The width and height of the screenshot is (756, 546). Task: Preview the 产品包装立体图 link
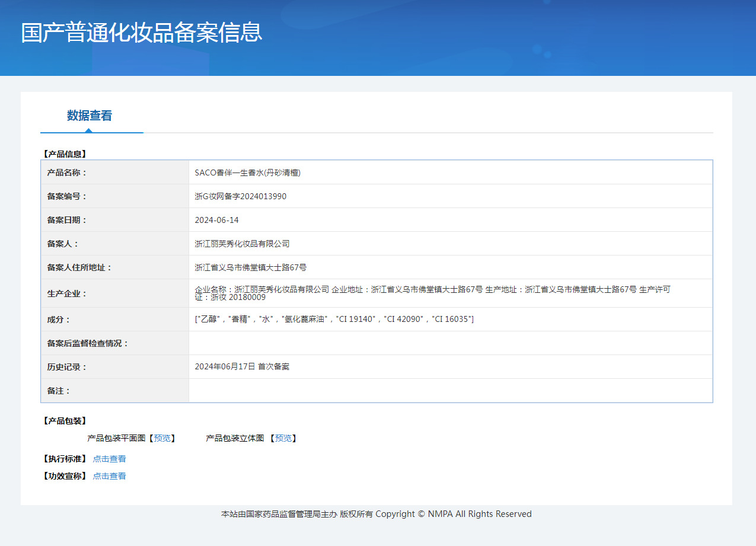(283, 438)
